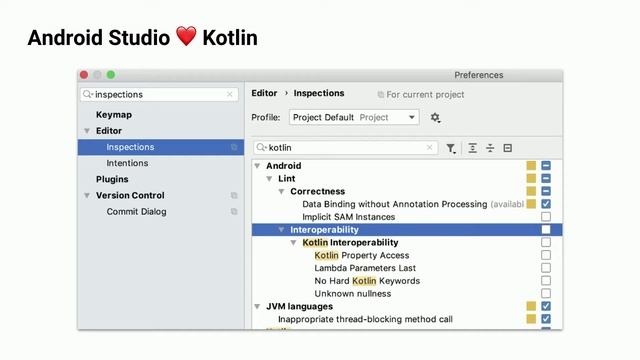Click the reset-to-empty square toolbar icon
The height and width of the screenshot is (360, 640).
[507, 148]
